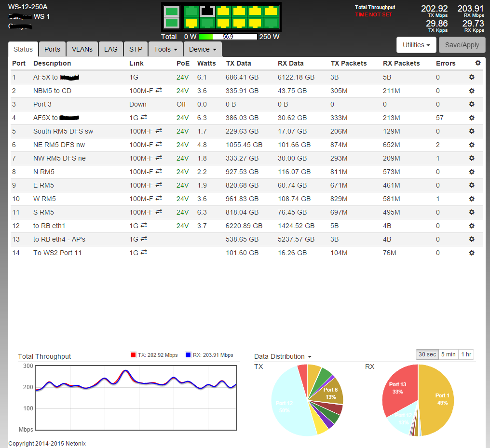Click the gear icon in table header

pos(477,63)
